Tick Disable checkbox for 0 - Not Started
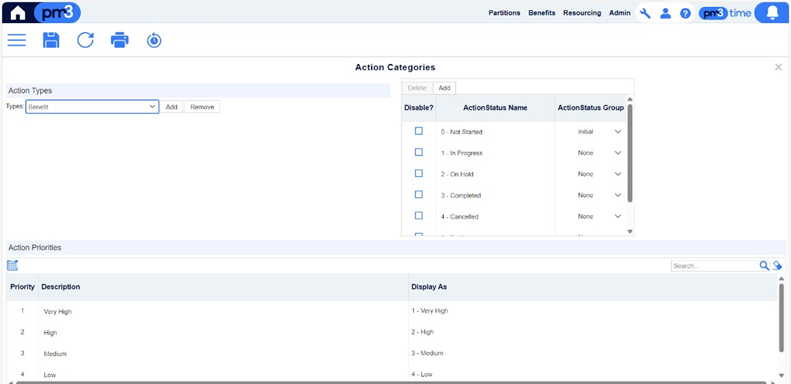Screen dimensions: 791x384 (419, 131)
